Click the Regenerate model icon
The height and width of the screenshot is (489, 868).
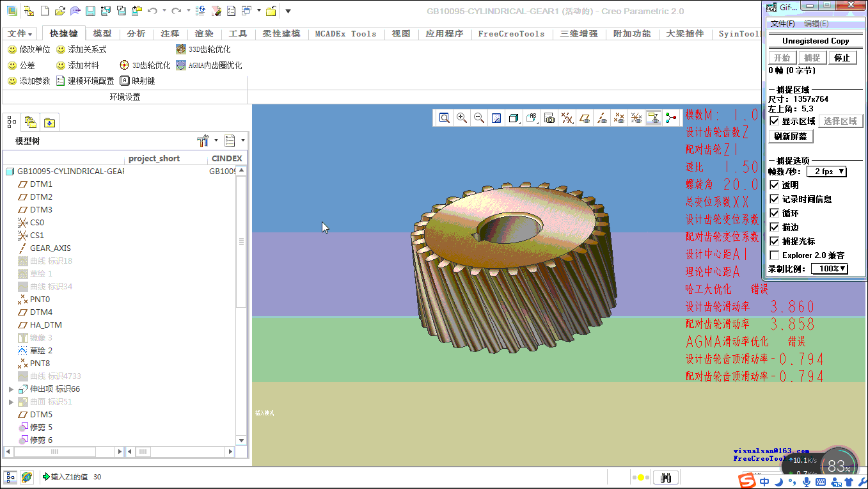click(200, 11)
